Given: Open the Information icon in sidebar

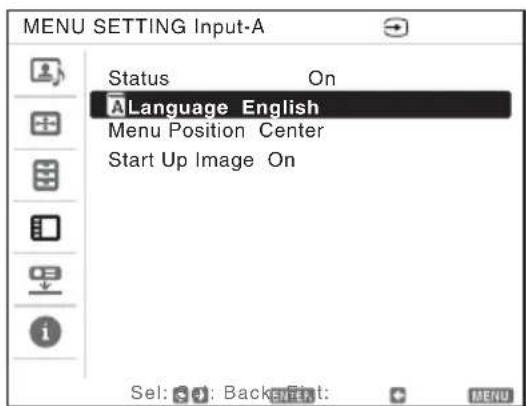Looking at the screenshot, I should pos(46,332).
